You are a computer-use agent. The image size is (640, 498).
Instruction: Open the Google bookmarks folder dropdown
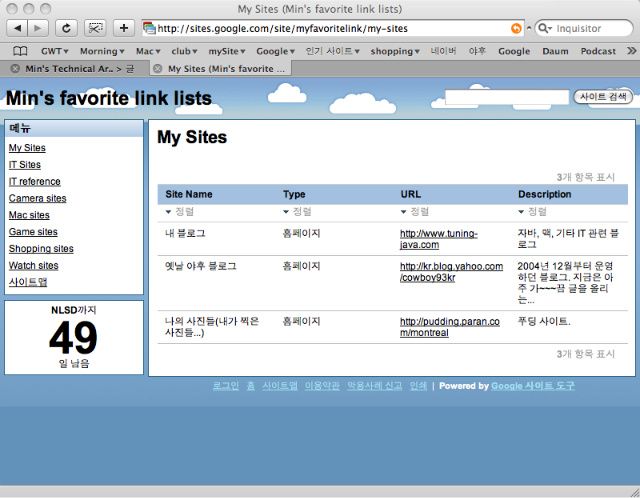[275, 51]
